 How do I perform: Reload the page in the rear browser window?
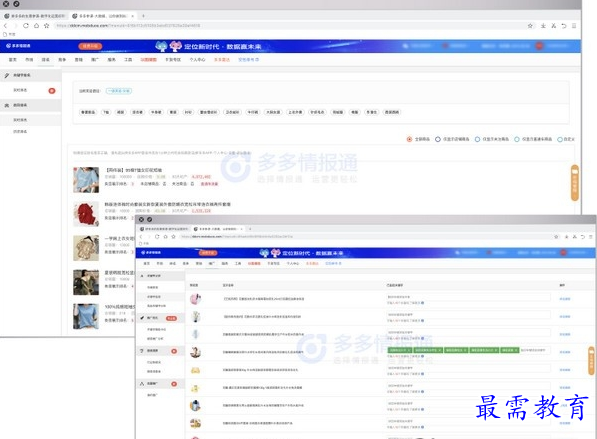tap(26, 26)
